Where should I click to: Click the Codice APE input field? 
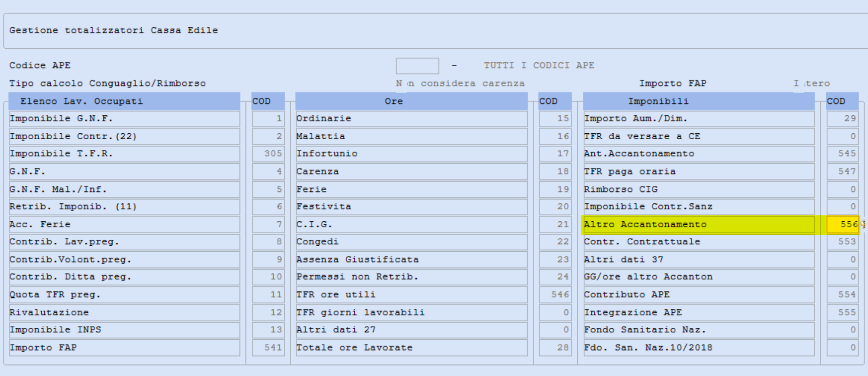pyautogui.click(x=417, y=66)
